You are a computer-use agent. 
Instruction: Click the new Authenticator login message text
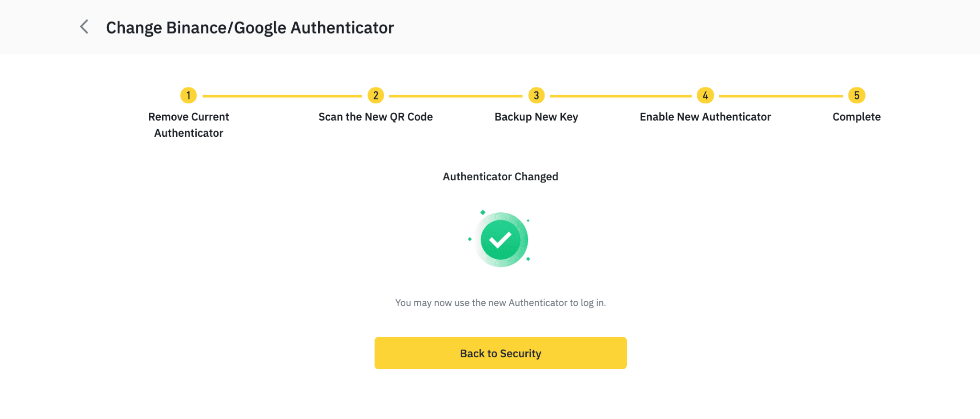[501, 303]
